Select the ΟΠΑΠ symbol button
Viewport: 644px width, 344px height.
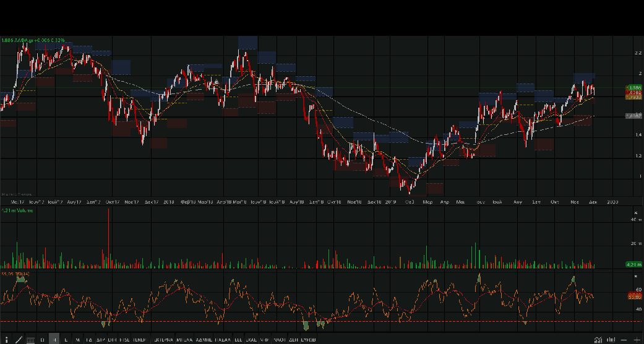click(279, 340)
